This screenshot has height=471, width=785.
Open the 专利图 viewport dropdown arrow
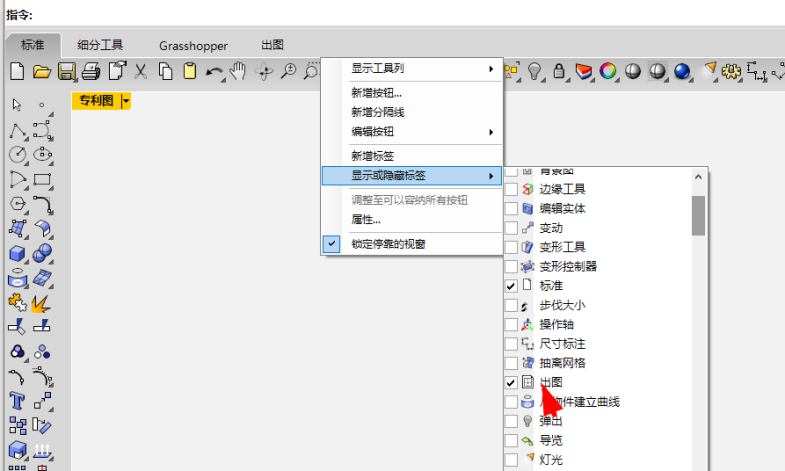[x=126, y=100]
